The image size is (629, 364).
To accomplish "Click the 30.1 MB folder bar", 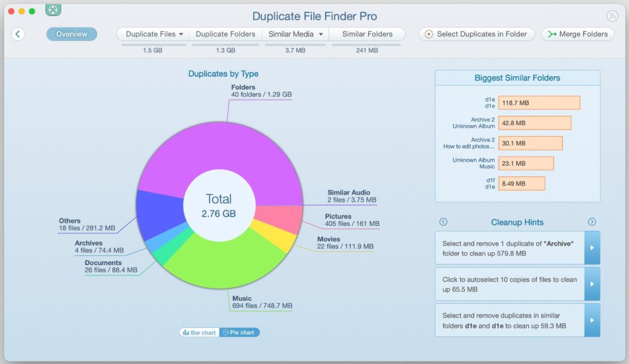I will tap(530, 143).
